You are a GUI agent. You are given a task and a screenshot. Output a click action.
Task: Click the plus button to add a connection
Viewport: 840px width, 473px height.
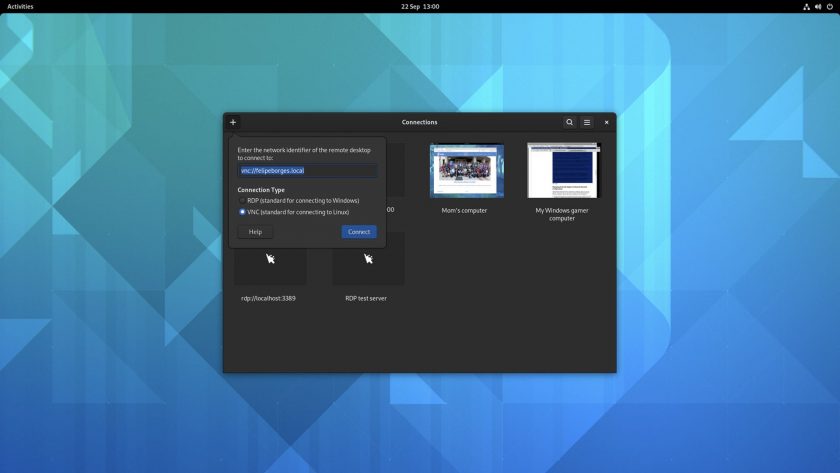click(x=233, y=122)
